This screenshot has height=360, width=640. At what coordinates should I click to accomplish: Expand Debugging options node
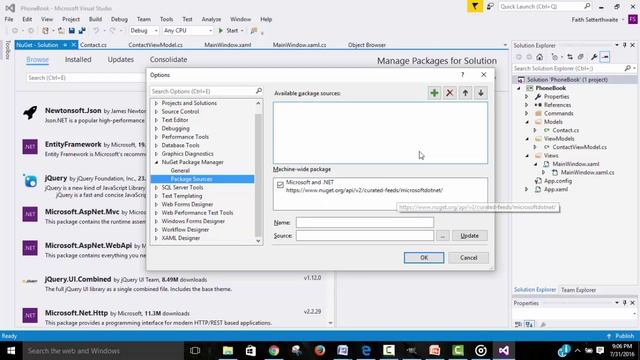(x=156, y=129)
